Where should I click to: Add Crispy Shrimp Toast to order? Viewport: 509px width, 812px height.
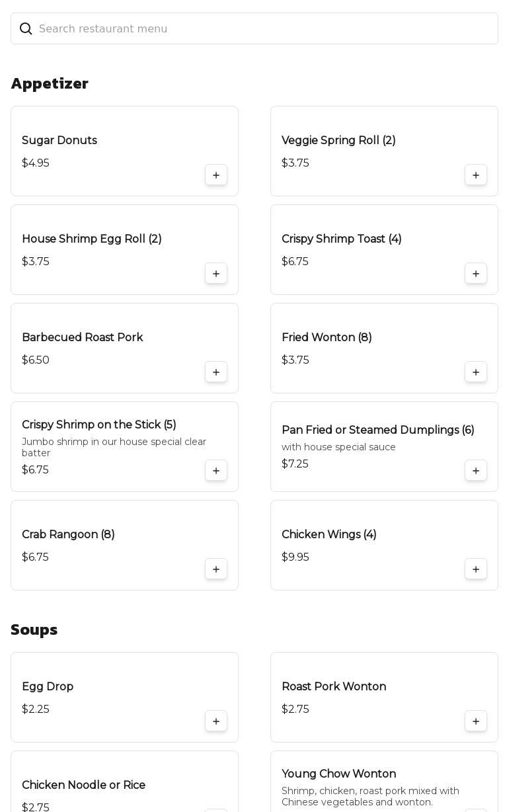(x=476, y=274)
